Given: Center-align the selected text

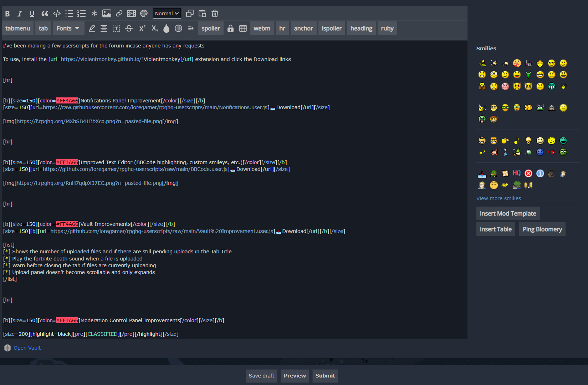Looking at the screenshot, I should [104, 28].
